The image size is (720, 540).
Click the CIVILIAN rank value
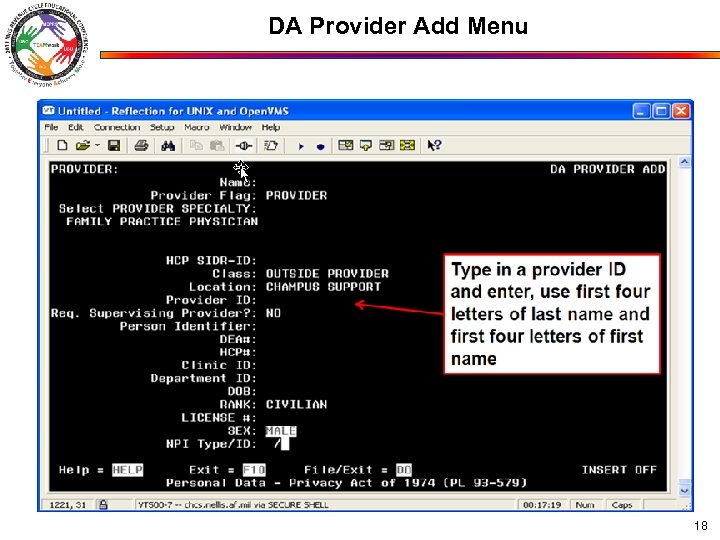[x=296, y=405]
